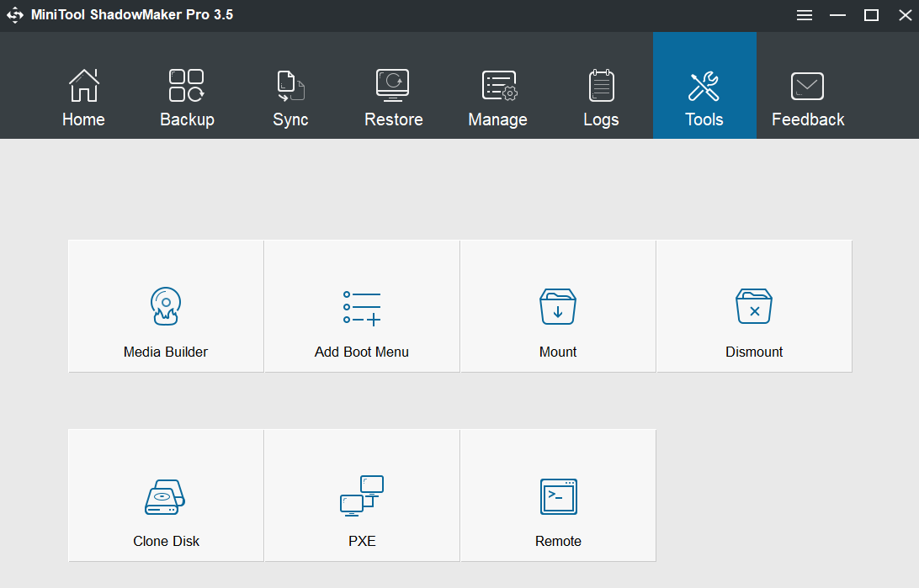This screenshot has height=588, width=919.
Task: Close the ShadowMaker window
Action: coord(905,15)
